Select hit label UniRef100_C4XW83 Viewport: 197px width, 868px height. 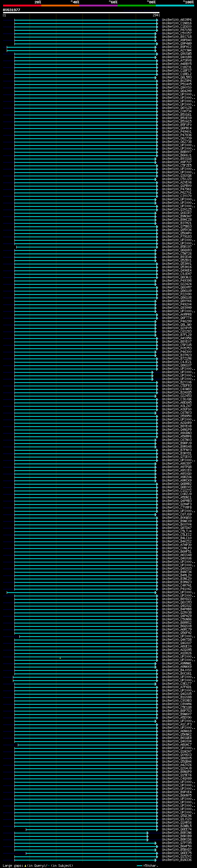(176, 389)
